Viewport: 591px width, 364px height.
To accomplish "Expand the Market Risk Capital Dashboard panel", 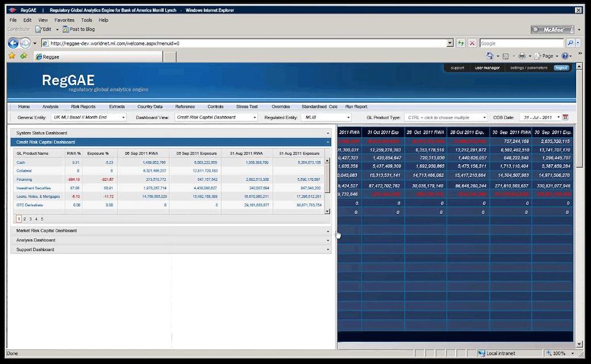I will pos(171,231).
